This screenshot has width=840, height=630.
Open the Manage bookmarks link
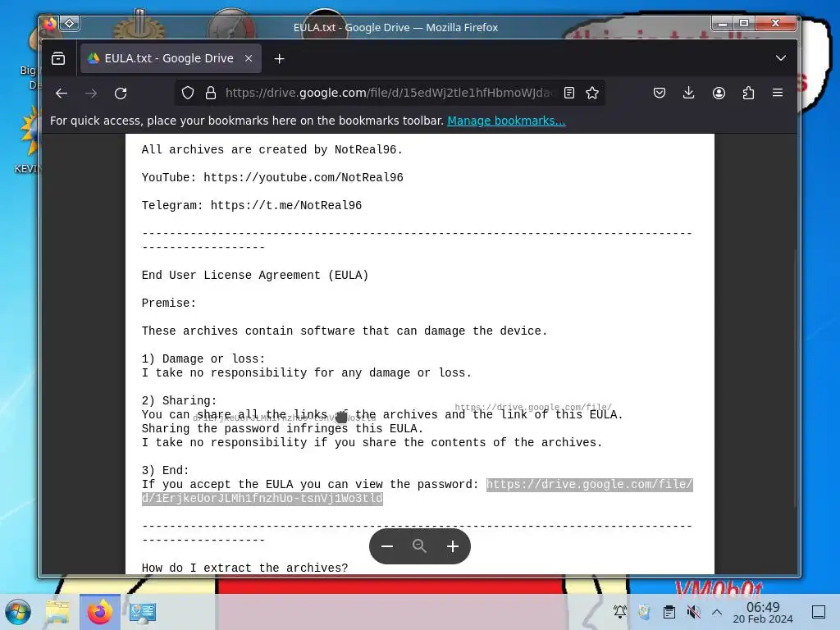pyautogui.click(x=506, y=121)
